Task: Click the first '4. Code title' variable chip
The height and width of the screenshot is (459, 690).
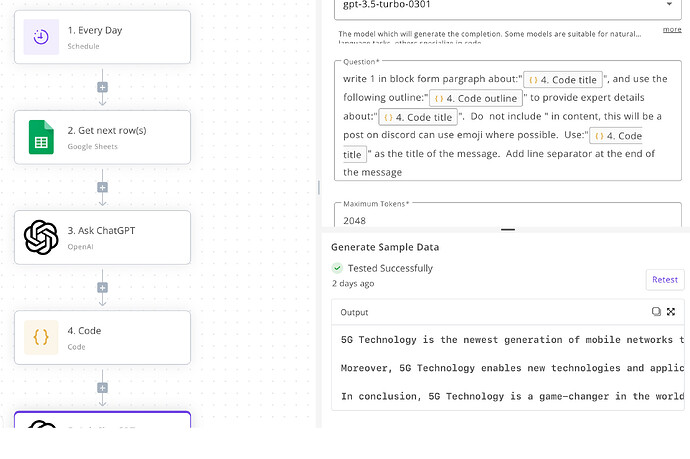Action: pos(563,80)
